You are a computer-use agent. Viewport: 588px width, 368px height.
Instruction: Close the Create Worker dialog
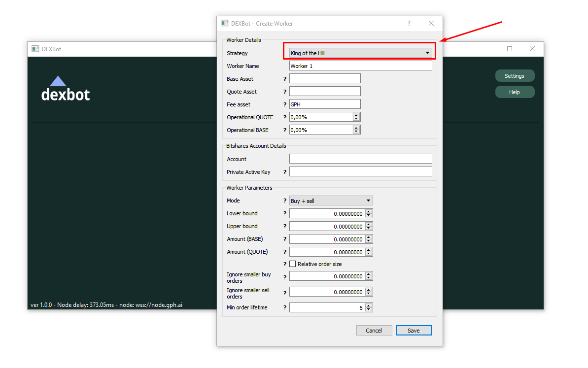click(431, 23)
